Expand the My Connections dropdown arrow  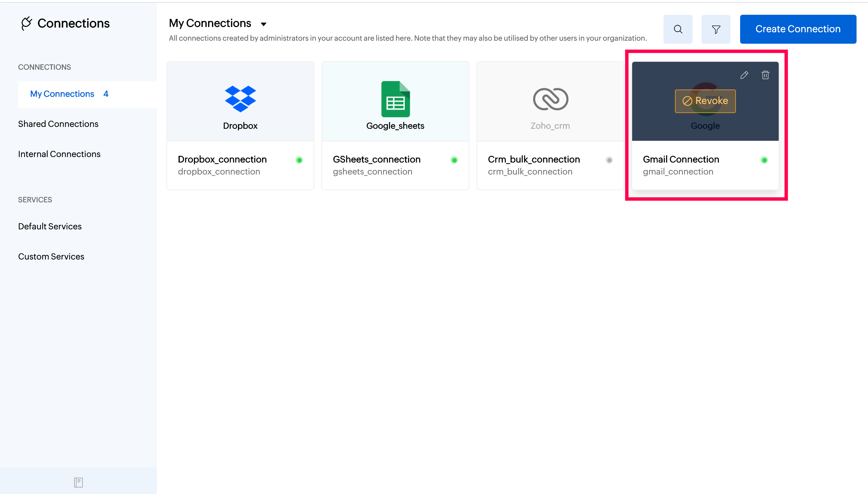263,24
